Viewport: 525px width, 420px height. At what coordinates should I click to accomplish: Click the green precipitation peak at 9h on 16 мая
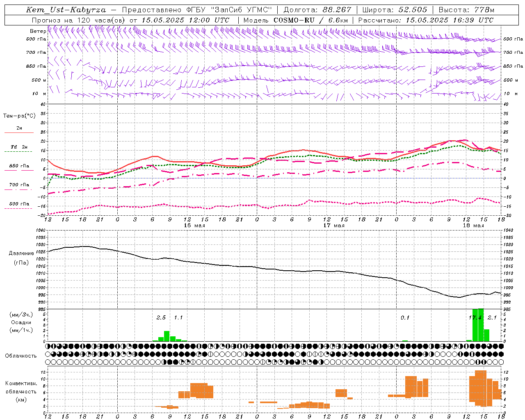[x=167, y=336]
